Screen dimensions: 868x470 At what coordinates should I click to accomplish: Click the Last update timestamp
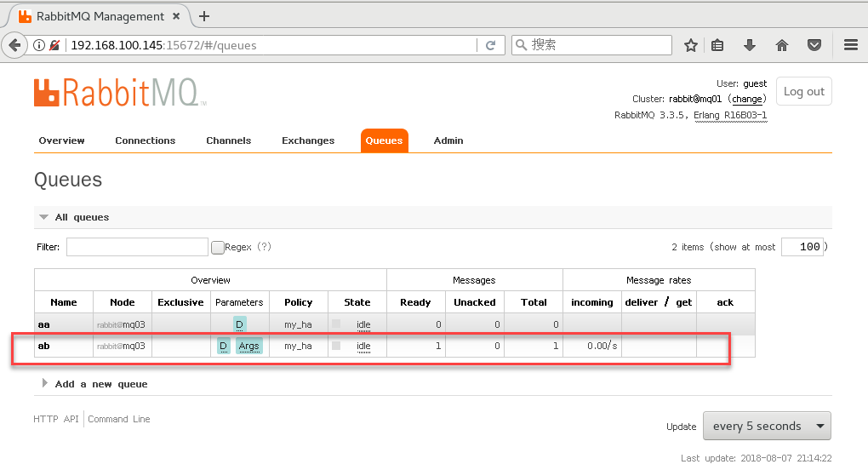pos(757,458)
